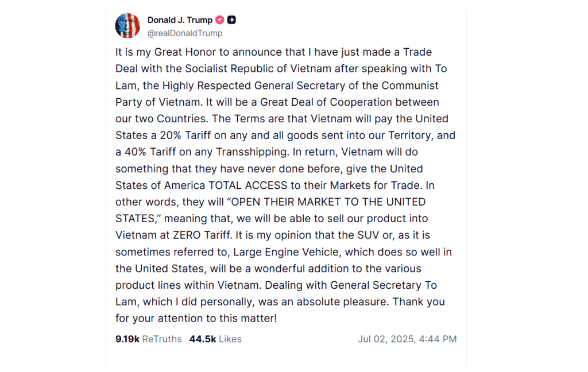Click the black plus badge icon
Screen dimensions: 588x372
coord(231,20)
